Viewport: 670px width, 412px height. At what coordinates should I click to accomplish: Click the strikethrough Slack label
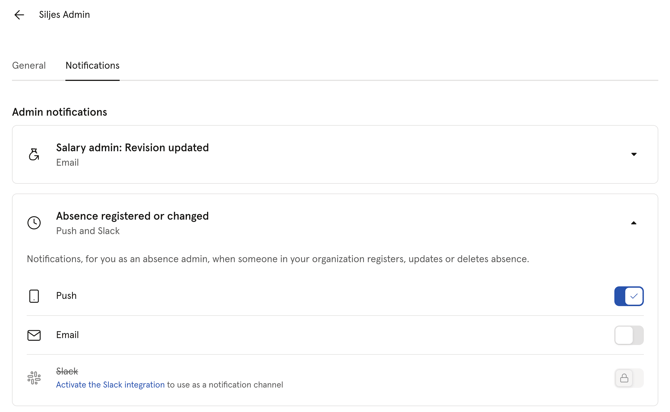[67, 371]
